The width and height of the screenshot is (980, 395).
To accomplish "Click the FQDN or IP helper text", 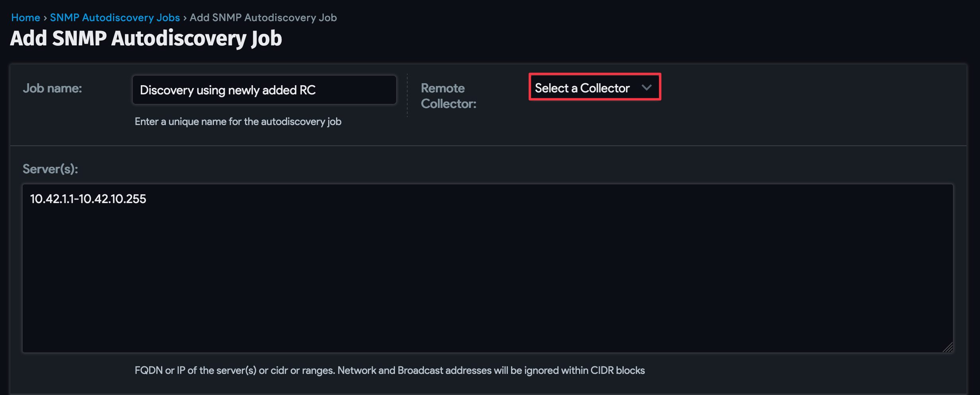I will click(x=390, y=370).
